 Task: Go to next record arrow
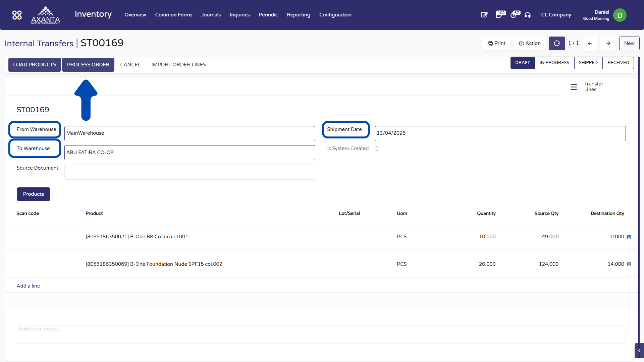coord(608,43)
